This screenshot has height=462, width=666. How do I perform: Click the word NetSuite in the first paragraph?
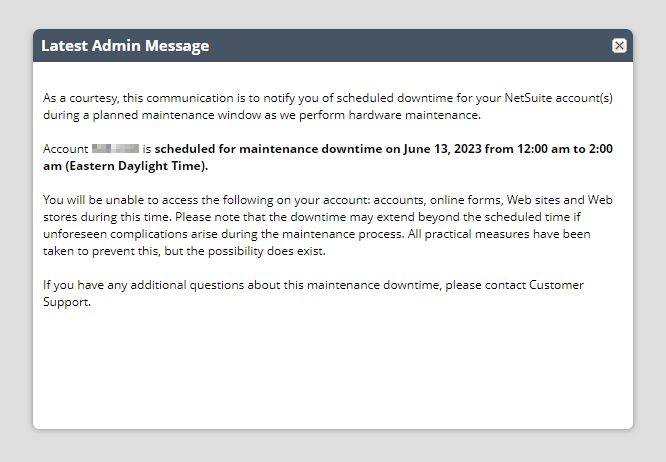click(528, 98)
